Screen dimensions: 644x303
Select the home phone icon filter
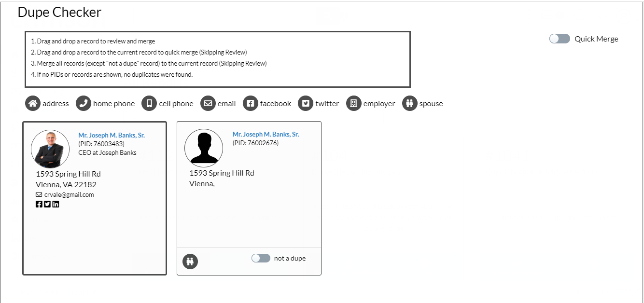(x=84, y=103)
